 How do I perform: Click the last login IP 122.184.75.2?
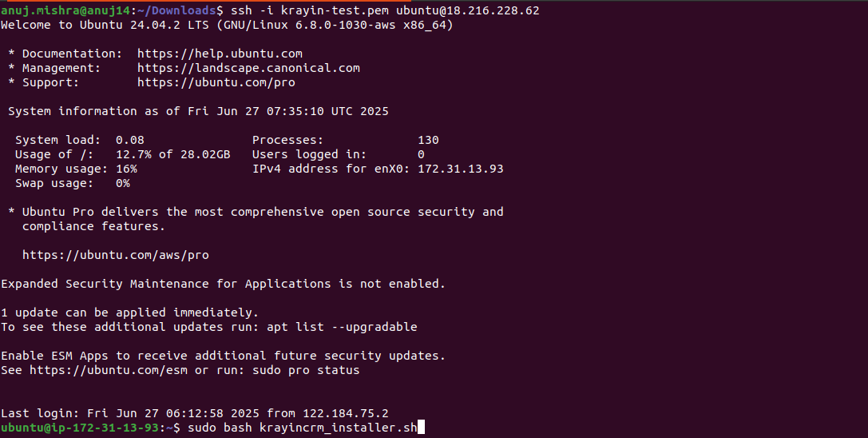[x=346, y=413]
